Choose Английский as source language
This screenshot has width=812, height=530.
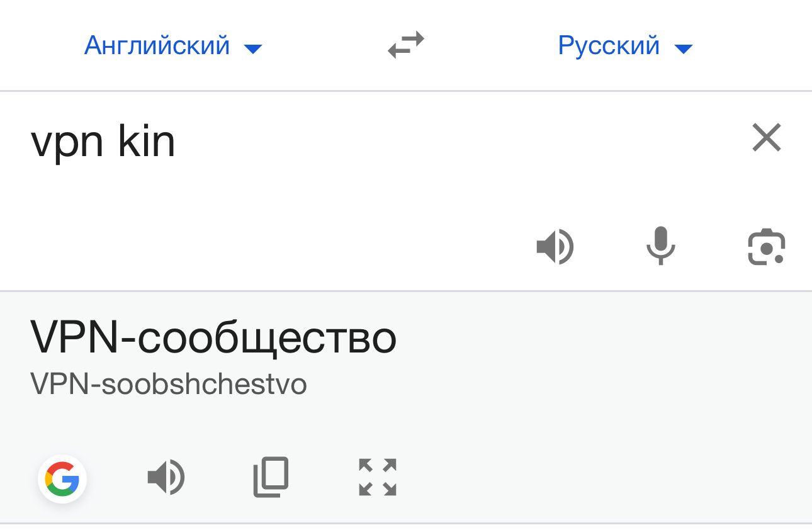[x=157, y=46]
